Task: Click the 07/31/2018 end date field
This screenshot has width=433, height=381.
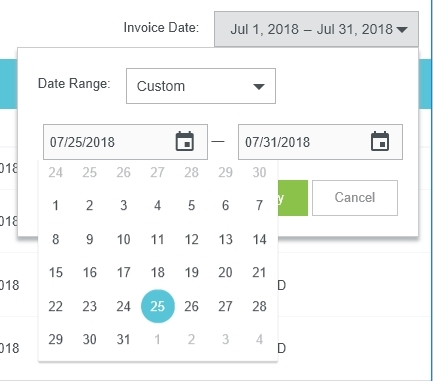Action: pos(320,142)
